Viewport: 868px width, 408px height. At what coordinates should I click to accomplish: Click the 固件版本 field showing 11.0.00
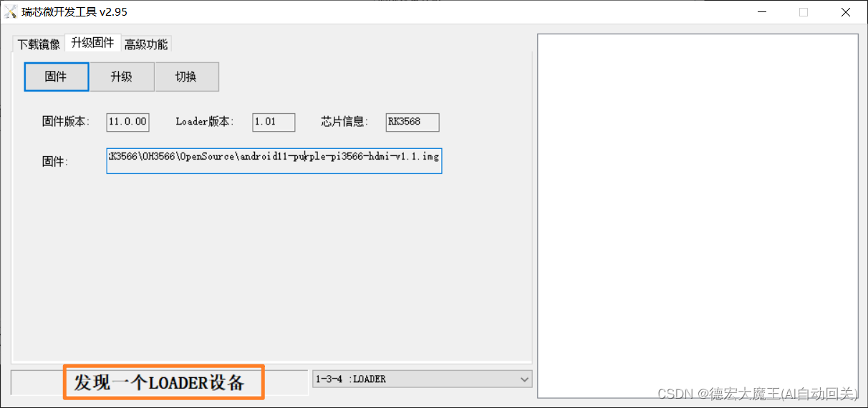127,122
